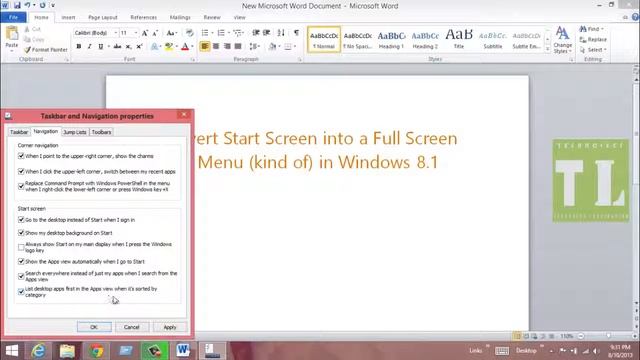
Task: Apply the Title style
Action: pos(459,40)
